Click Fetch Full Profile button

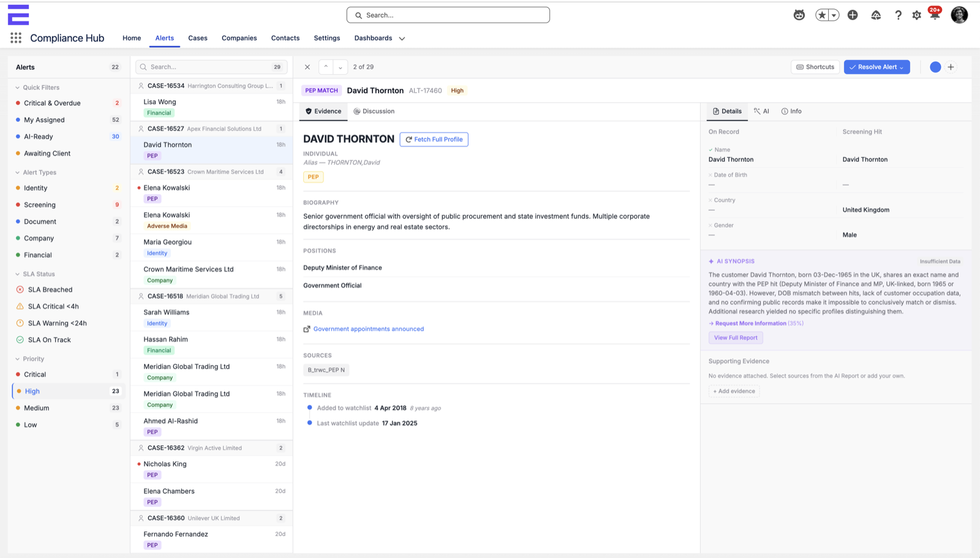tap(434, 140)
